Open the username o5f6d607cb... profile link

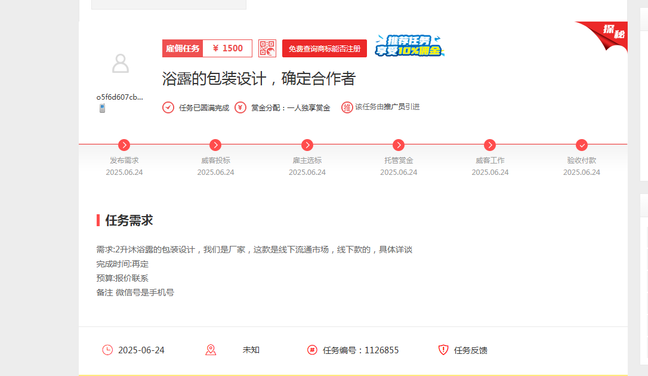120,97
